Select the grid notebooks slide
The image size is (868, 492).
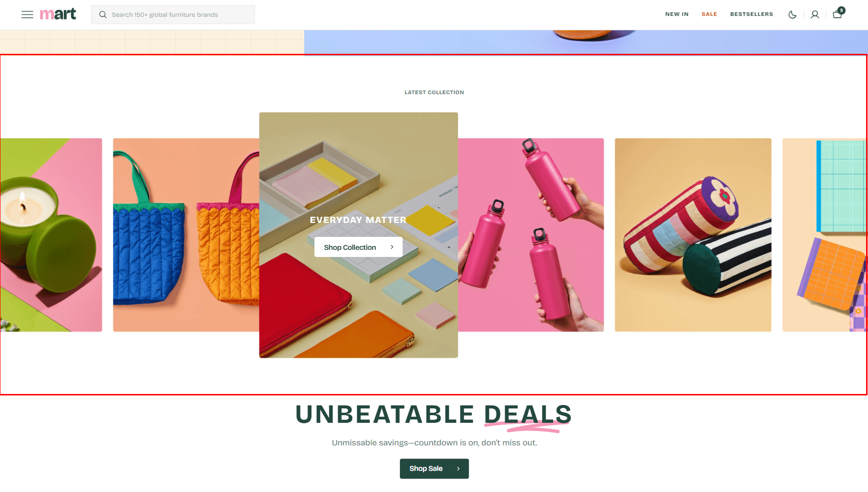coord(825,235)
